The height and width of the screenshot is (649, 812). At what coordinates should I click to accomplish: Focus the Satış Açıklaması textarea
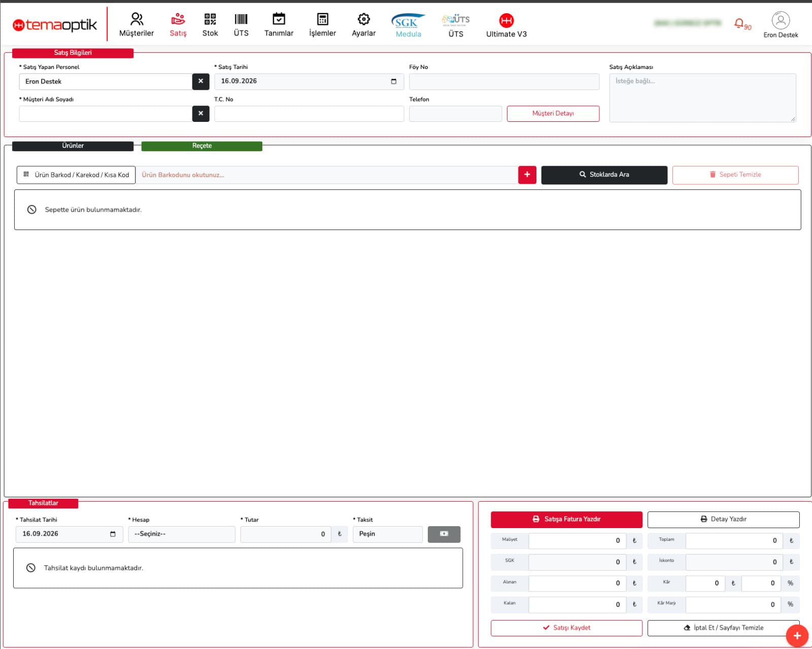point(702,98)
